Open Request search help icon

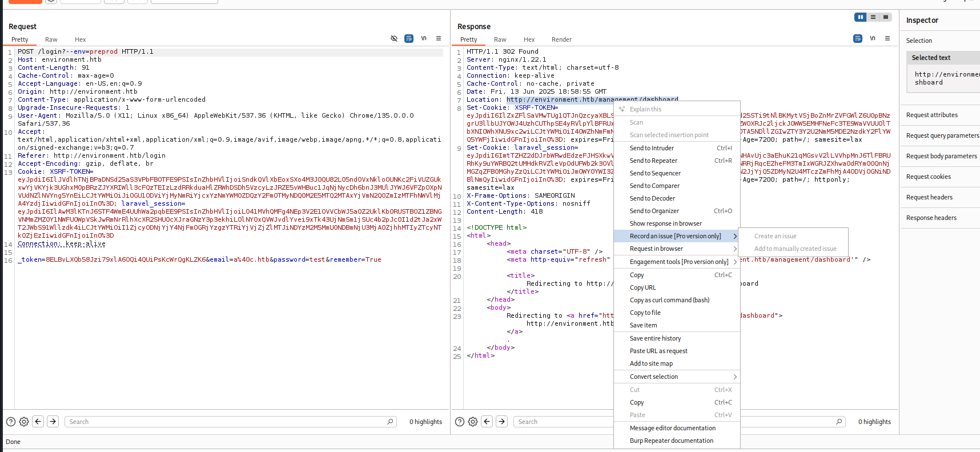point(11,422)
